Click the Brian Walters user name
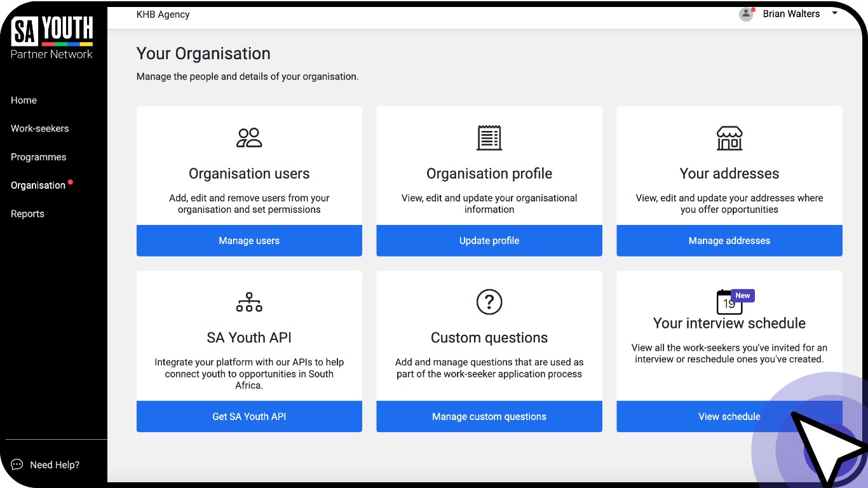Viewport: 868px width, 488px height. click(x=791, y=13)
